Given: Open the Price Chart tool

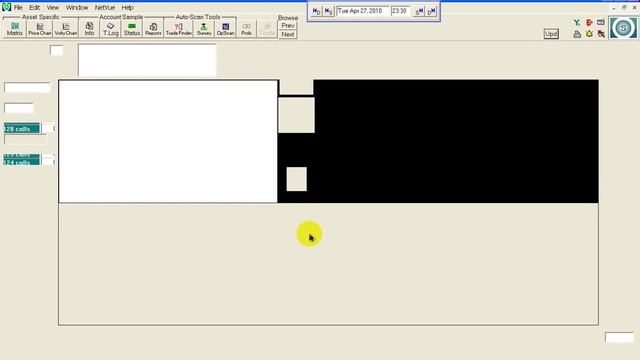Looking at the screenshot, I should pyautogui.click(x=40, y=29).
